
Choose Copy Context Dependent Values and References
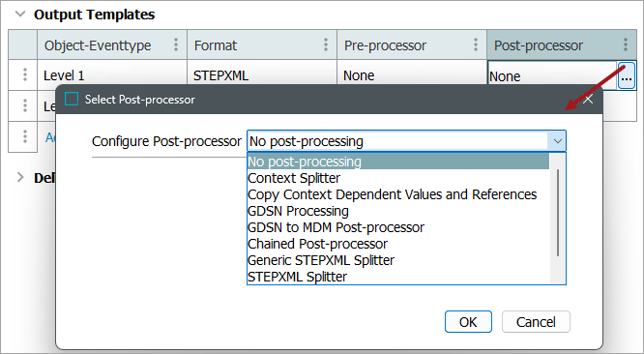[x=393, y=194]
